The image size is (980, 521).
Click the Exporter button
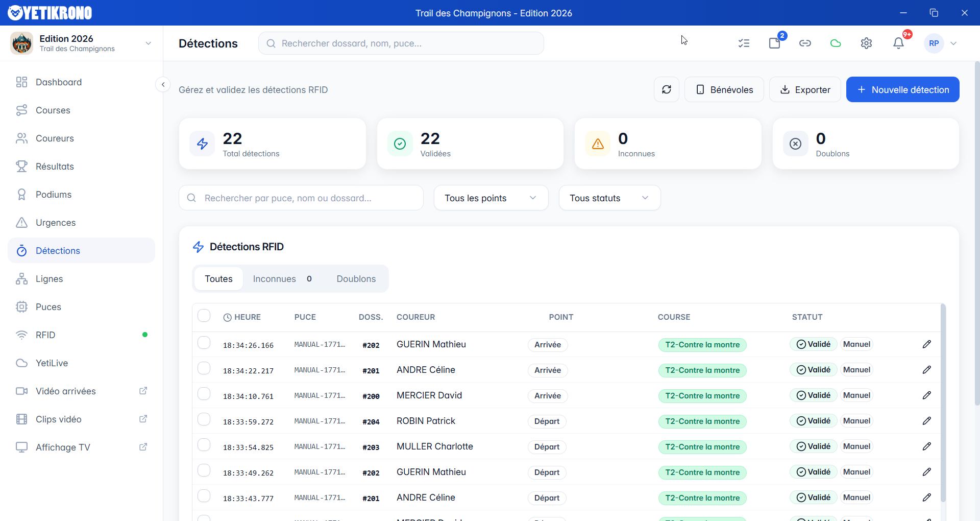[804, 89]
